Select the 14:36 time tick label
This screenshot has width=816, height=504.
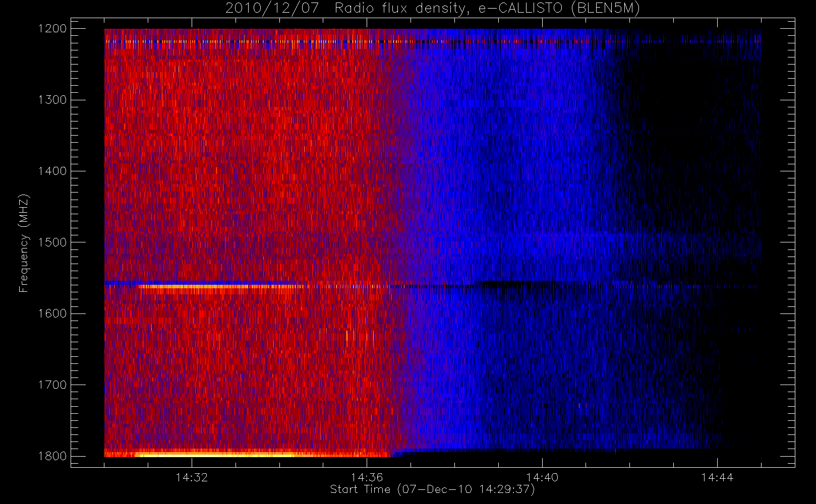tap(367, 477)
